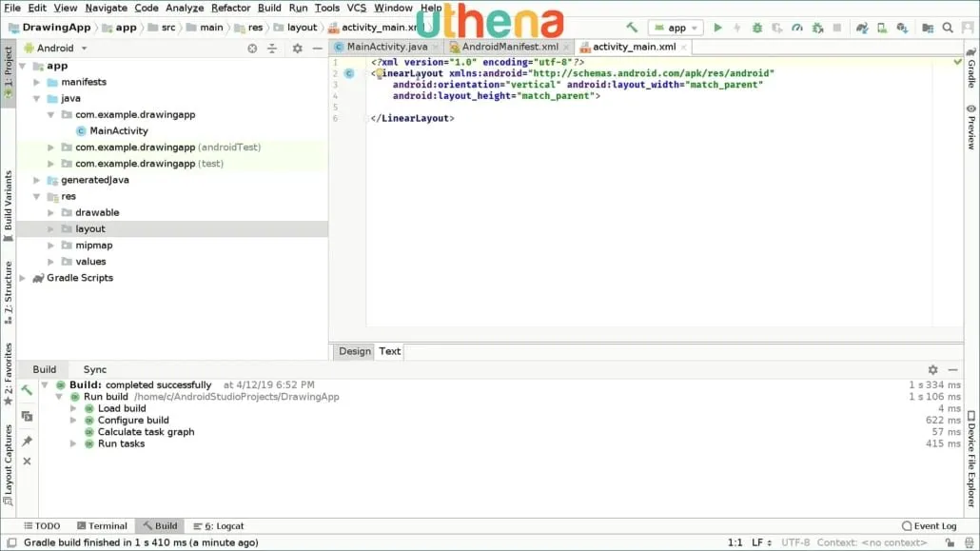980x551 pixels.
Task: Click UTF-8 encoding in status bar
Action: (795, 542)
